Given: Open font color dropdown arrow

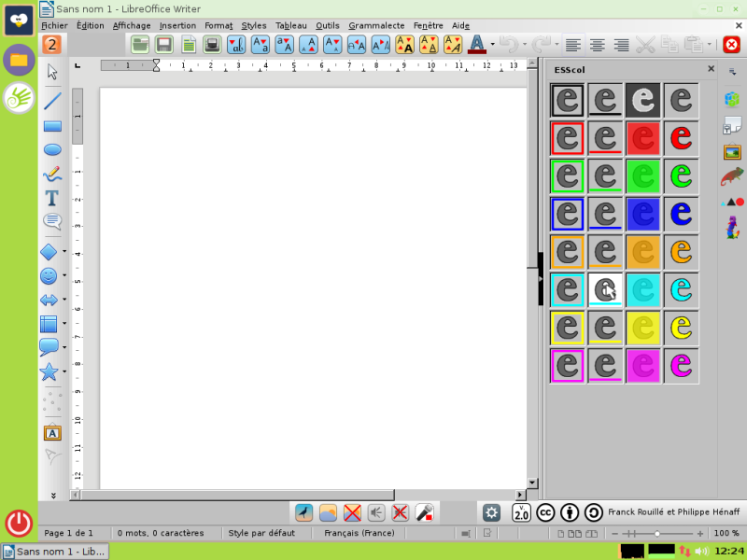Looking at the screenshot, I should (x=493, y=45).
